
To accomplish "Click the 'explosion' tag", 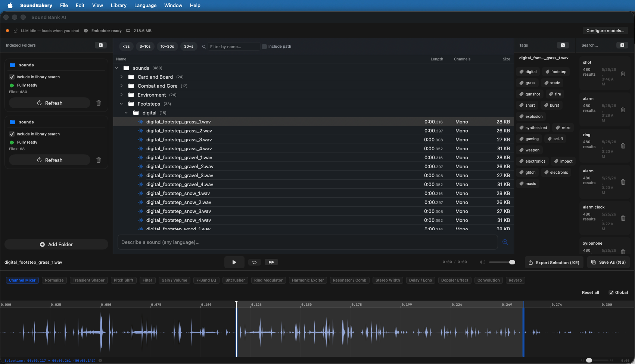I will [531, 116].
